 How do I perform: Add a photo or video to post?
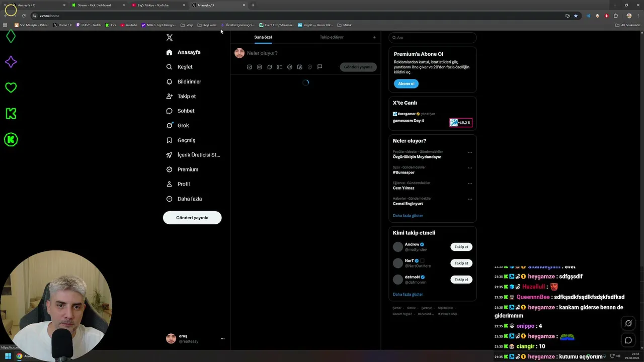[x=249, y=67]
